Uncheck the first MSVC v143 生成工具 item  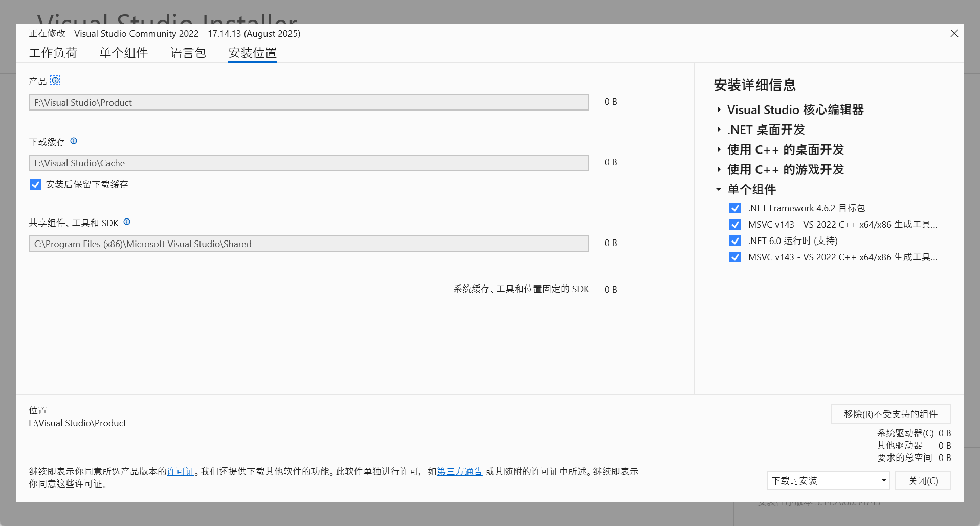pos(734,225)
